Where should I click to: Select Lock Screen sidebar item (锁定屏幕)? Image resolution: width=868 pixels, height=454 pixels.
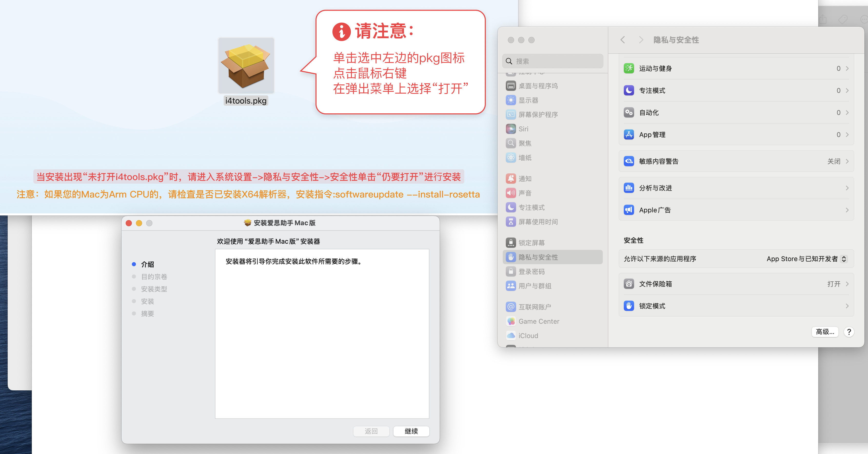[553, 243]
